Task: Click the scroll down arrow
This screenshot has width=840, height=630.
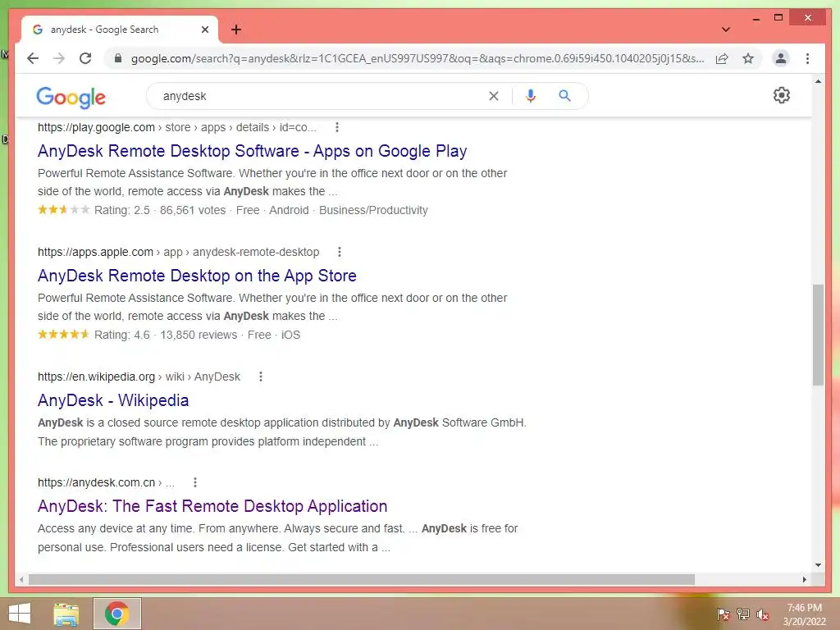Action: coord(818,564)
